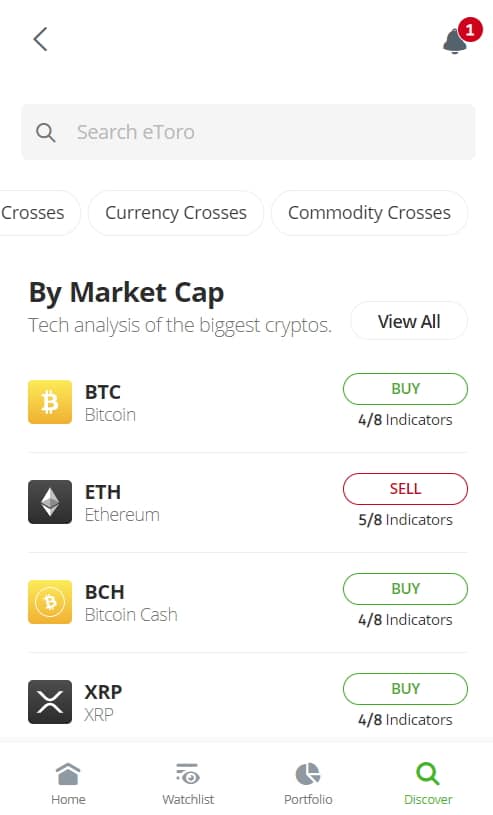Open the Bitcoin BTC coin icon

point(50,402)
